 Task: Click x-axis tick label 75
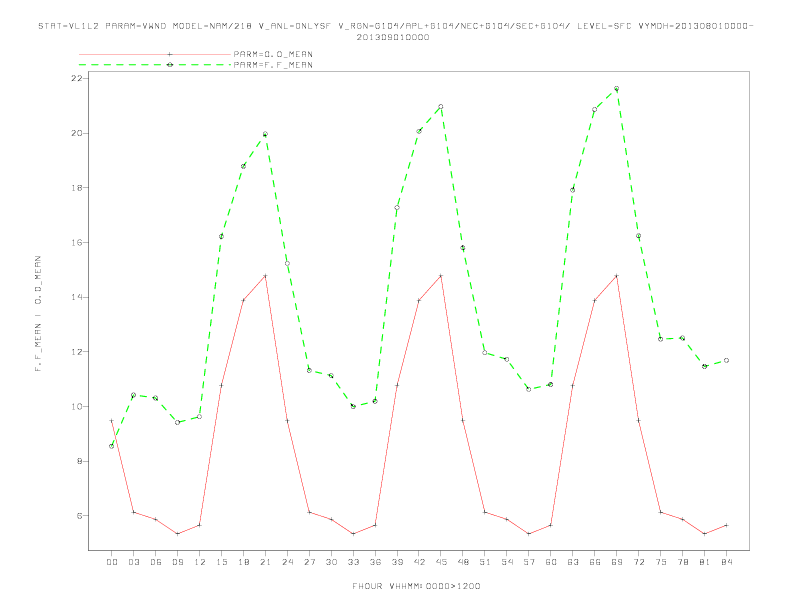coord(661,562)
